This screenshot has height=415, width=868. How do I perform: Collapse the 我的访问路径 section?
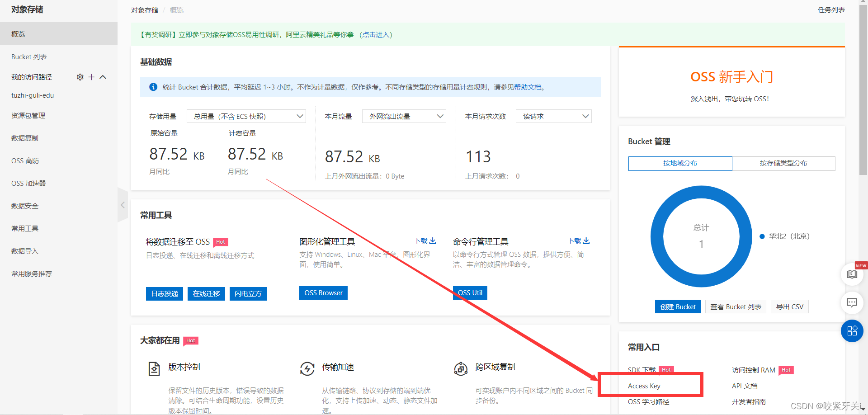click(x=103, y=77)
